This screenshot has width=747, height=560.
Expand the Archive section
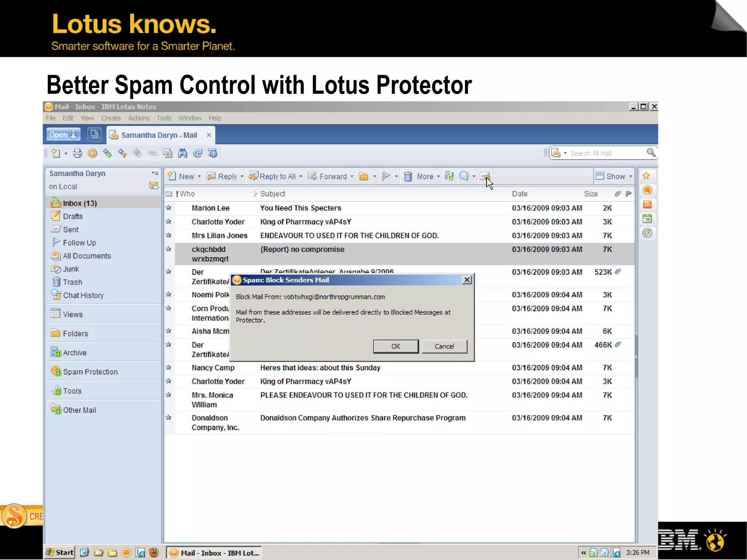74,353
